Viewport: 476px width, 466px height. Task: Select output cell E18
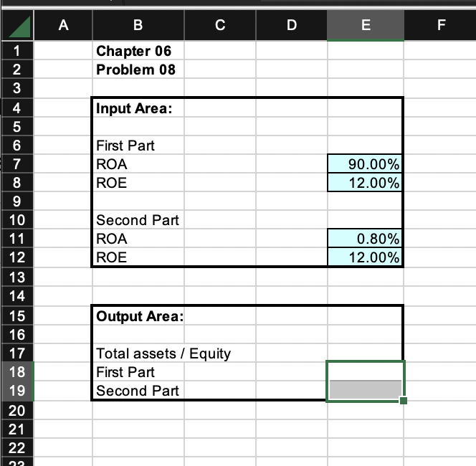pyautogui.click(x=365, y=371)
